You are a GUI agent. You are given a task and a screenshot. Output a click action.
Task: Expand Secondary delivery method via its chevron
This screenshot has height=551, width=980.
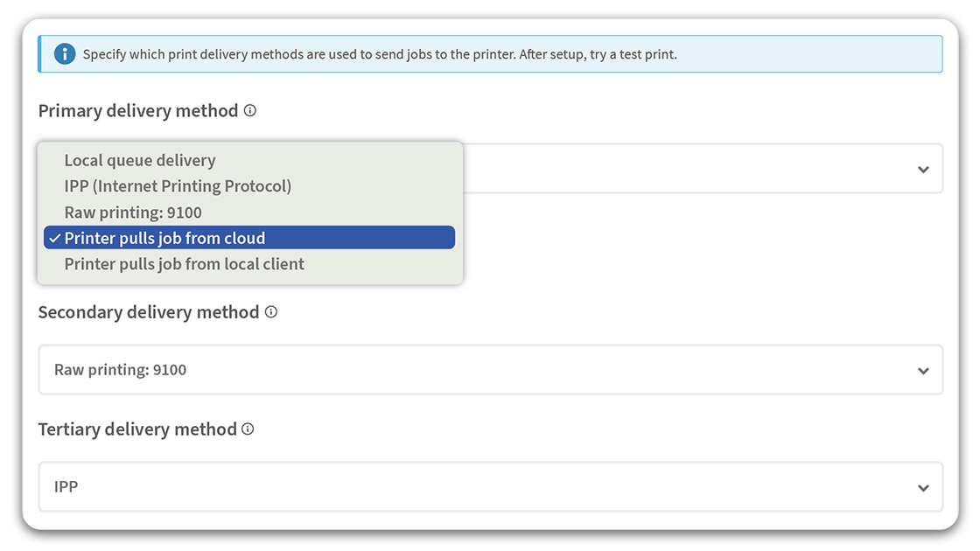(923, 371)
